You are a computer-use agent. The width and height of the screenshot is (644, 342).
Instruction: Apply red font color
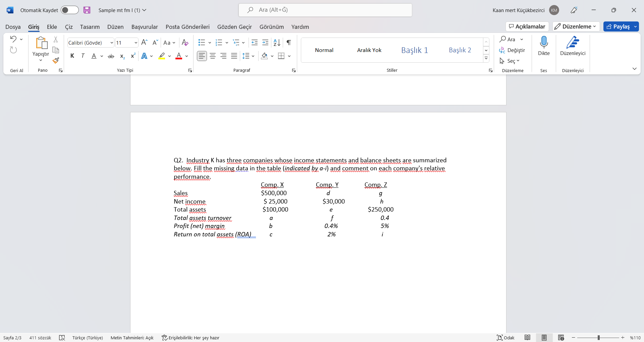(179, 56)
